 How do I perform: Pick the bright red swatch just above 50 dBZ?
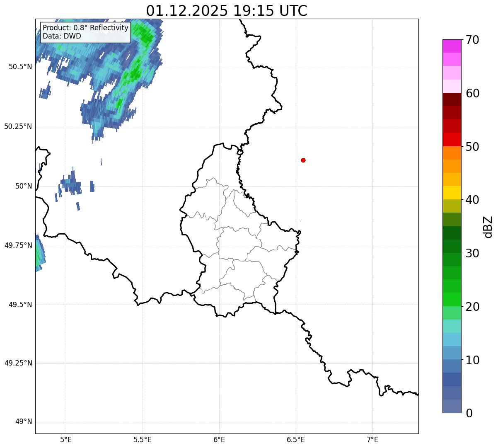coord(452,139)
